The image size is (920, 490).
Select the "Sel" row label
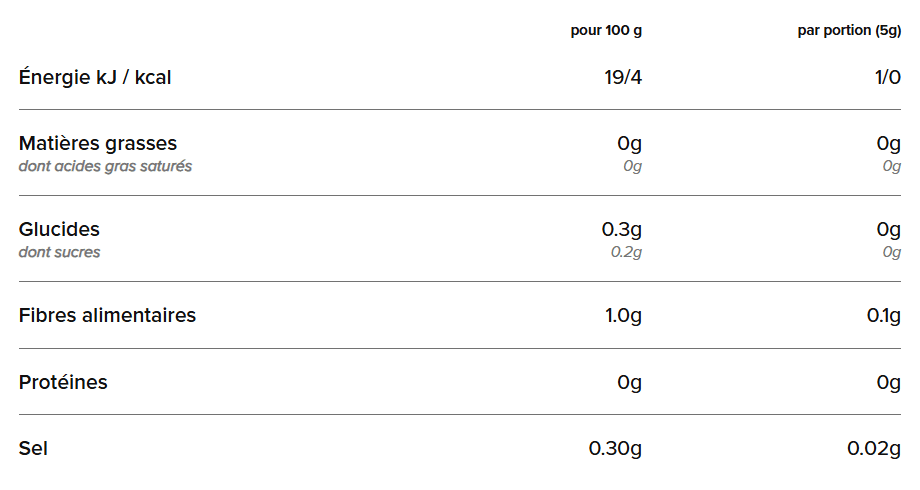click(33, 448)
